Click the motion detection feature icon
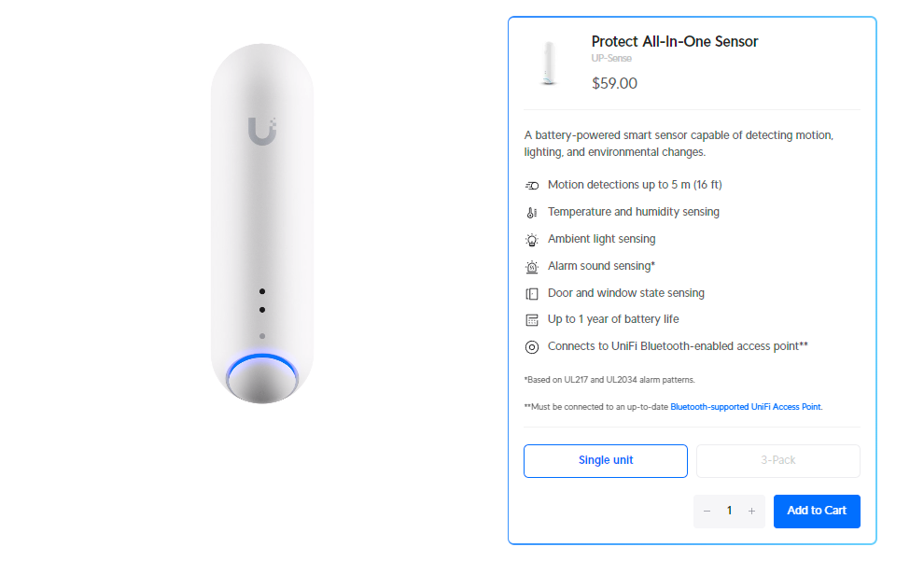924x561 pixels. (x=532, y=186)
